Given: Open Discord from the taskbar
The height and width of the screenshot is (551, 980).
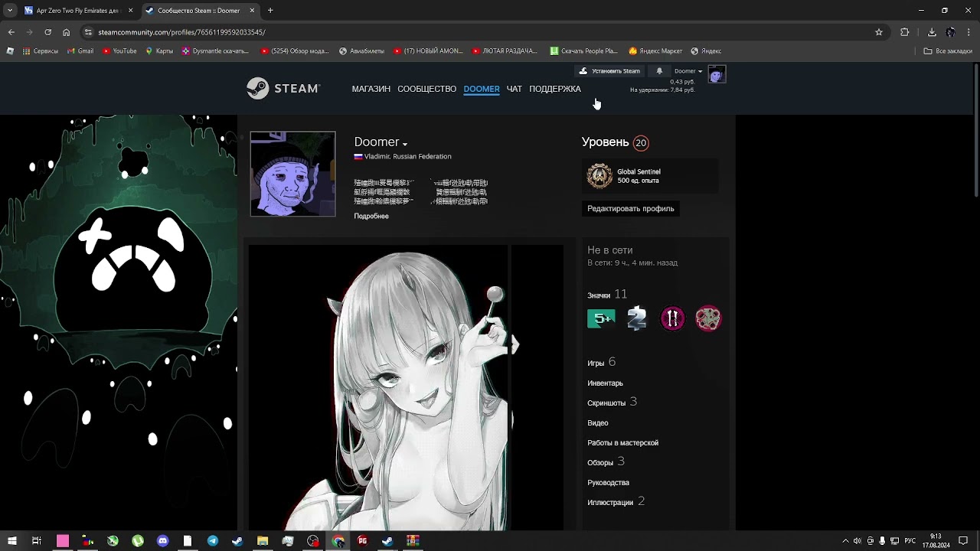Looking at the screenshot, I should coord(162,541).
